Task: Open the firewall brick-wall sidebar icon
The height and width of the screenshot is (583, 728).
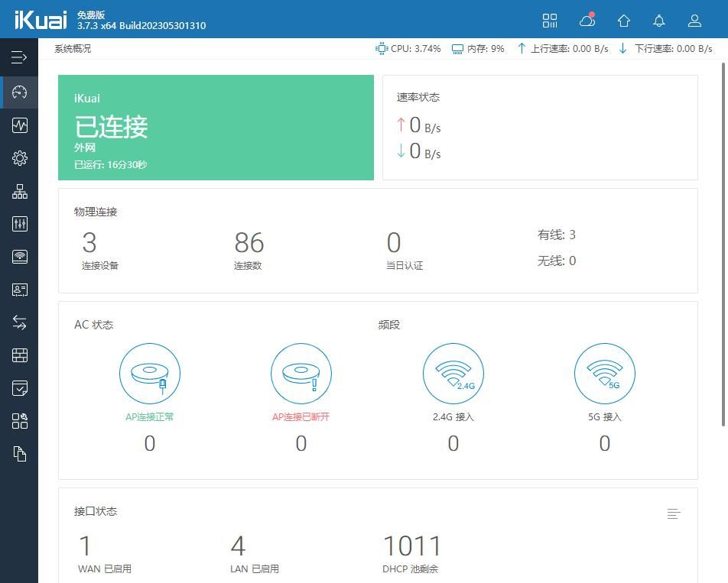Action: (x=20, y=355)
